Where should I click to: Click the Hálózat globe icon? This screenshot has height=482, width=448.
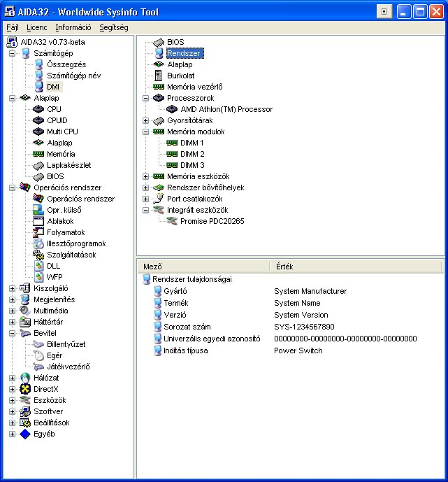(x=25, y=378)
